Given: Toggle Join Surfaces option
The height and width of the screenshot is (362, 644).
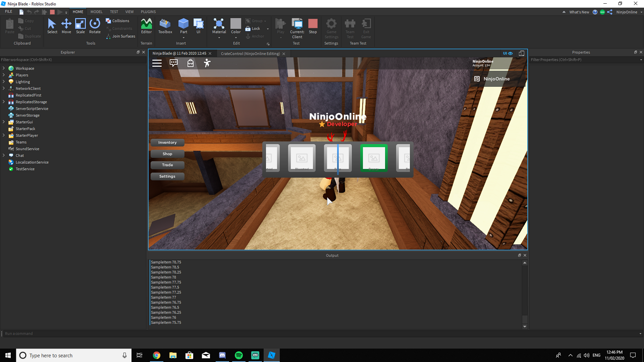Looking at the screenshot, I should [x=120, y=36].
